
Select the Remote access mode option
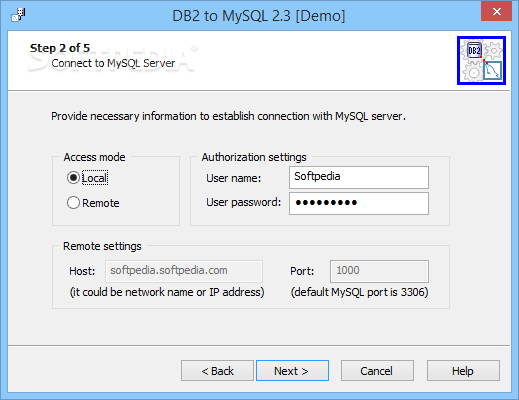[73, 203]
